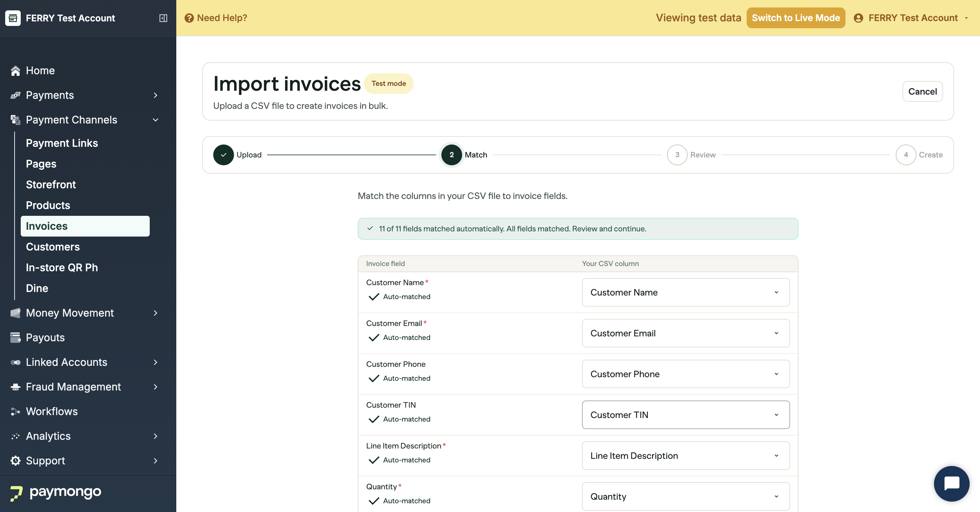Click the 'Quantity' invoice field label
Image resolution: width=980 pixels, height=512 pixels.
(381, 486)
